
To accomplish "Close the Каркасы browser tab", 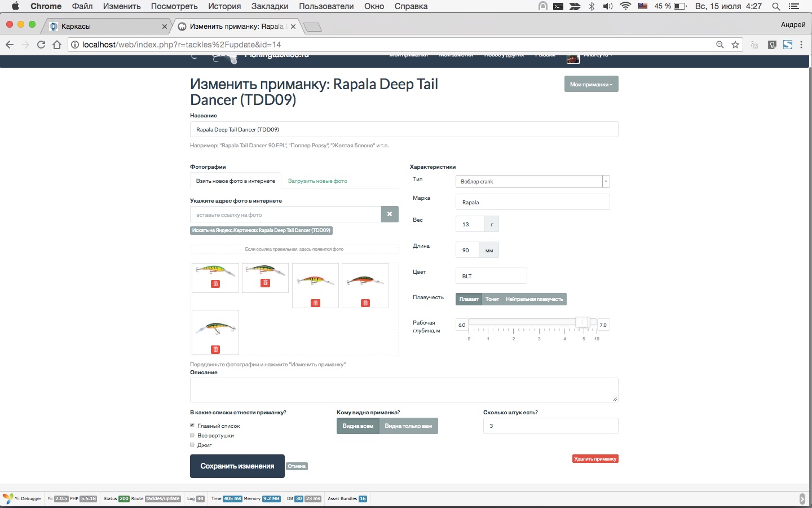I will 165,27.
